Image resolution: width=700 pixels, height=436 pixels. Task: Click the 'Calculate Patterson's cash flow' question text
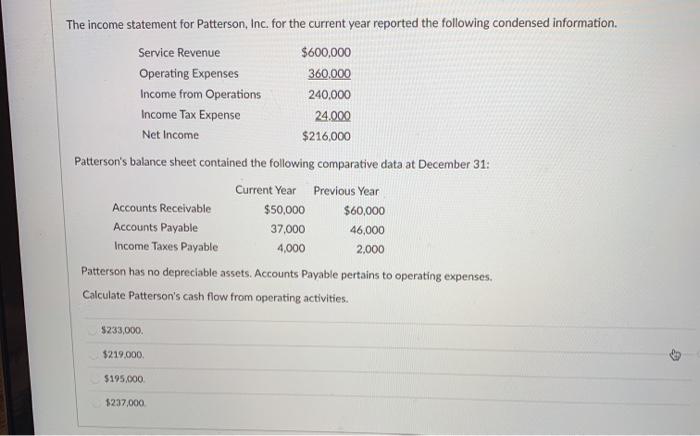coord(215,297)
